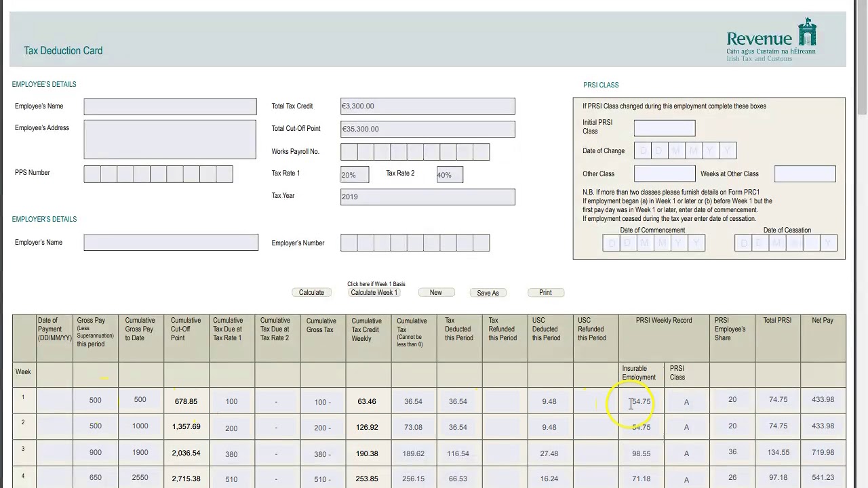Select the Date of Commencement field
Image resolution: width=868 pixels, height=488 pixels.
654,243
